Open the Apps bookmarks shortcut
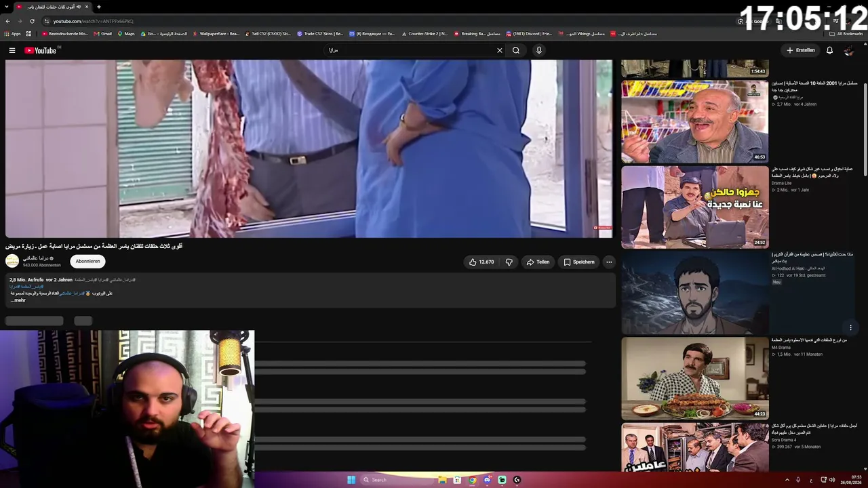 [x=12, y=34]
